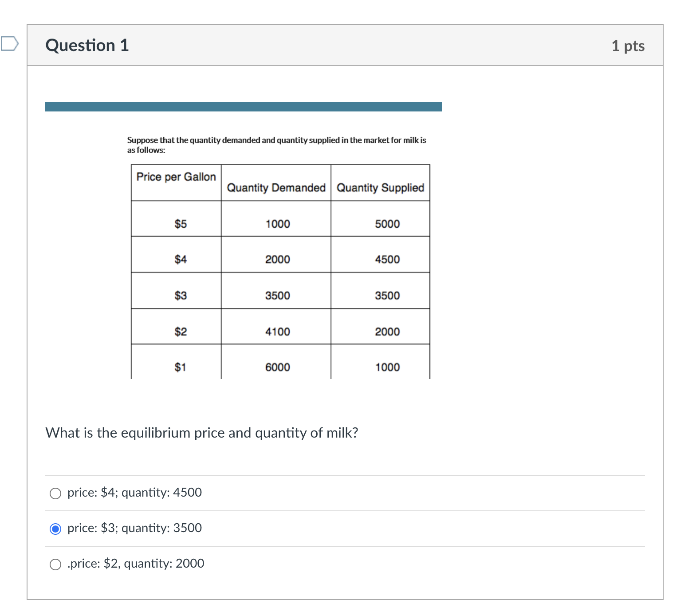The width and height of the screenshot is (700, 616).
Task: Select the price: $4; quantity: 4500 radio button
Action: click(55, 493)
